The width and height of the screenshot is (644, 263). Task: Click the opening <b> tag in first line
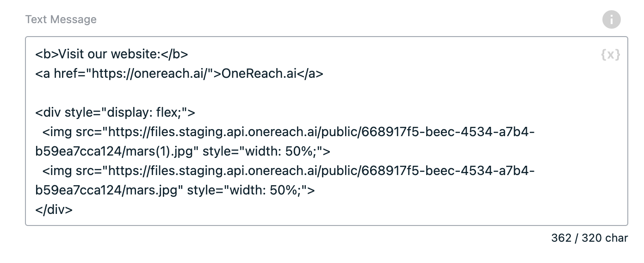(x=47, y=55)
